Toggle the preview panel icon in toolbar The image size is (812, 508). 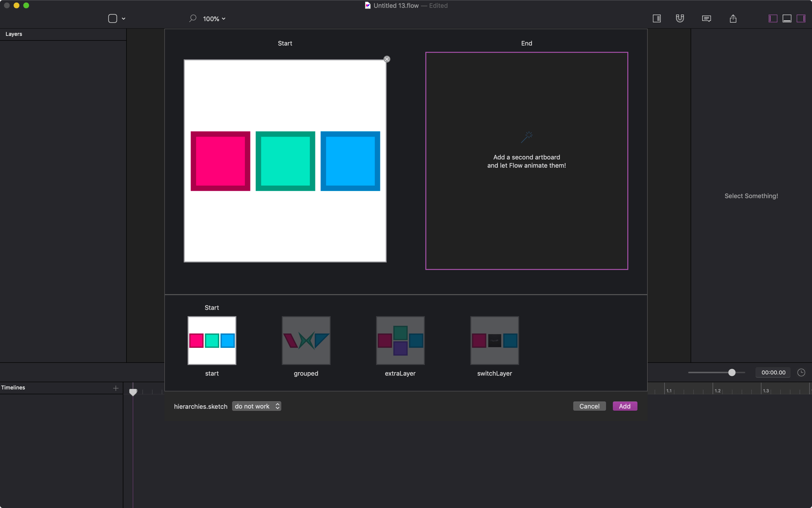[x=657, y=18]
